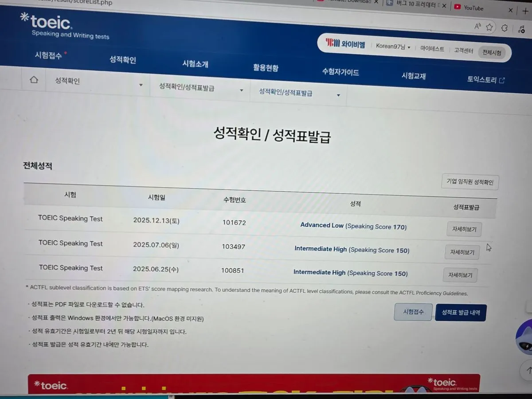The width and height of the screenshot is (532, 399).
Task: Click 자세히보기 for the 2025.12.13 test
Action: click(x=464, y=229)
